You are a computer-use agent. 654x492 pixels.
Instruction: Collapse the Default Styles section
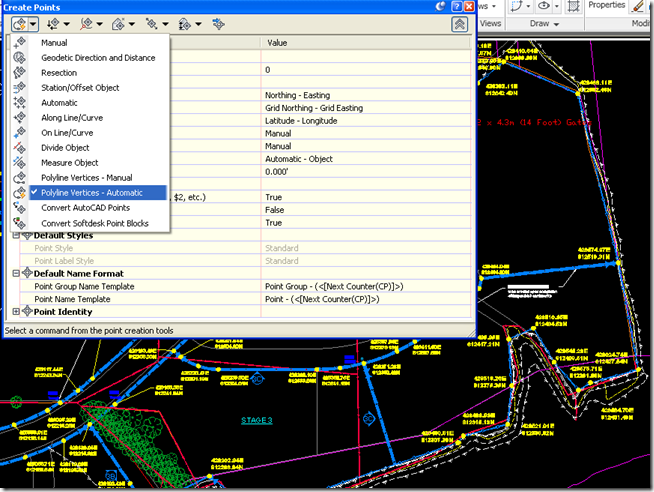tap(16, 236)
